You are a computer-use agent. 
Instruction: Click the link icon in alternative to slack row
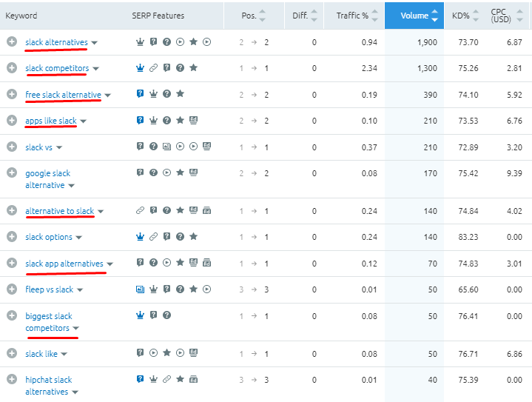(140, 210)
